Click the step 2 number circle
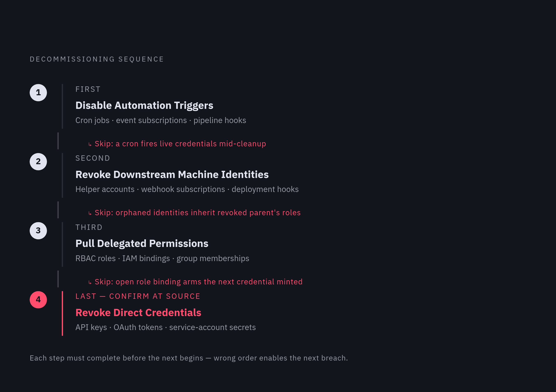The image size is (556, 392). [38, 162]
